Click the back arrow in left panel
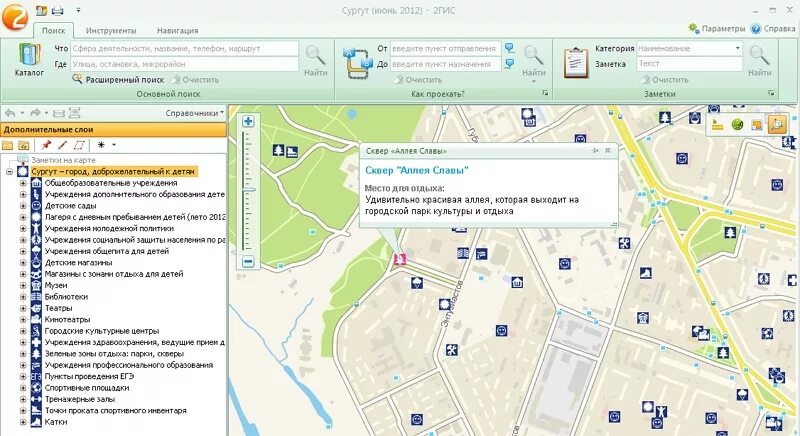Image resolution: width=800 pixels, height=436 pixels. point(10,113)
